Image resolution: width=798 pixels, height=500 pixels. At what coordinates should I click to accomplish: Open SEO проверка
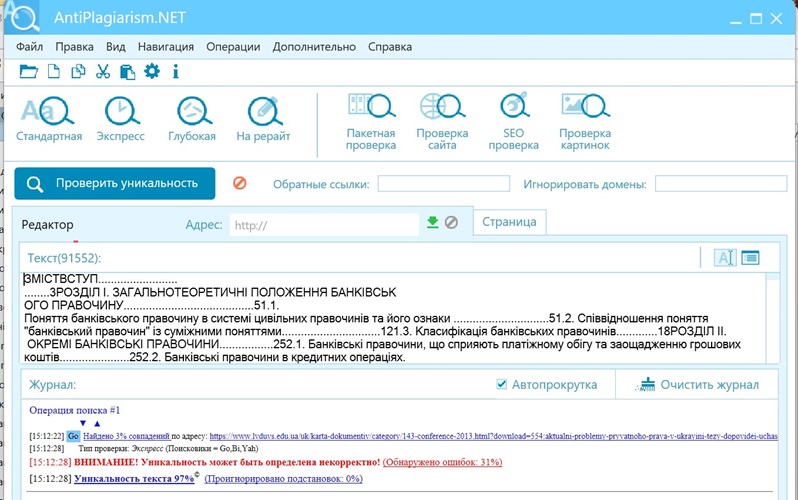[514, 122]
